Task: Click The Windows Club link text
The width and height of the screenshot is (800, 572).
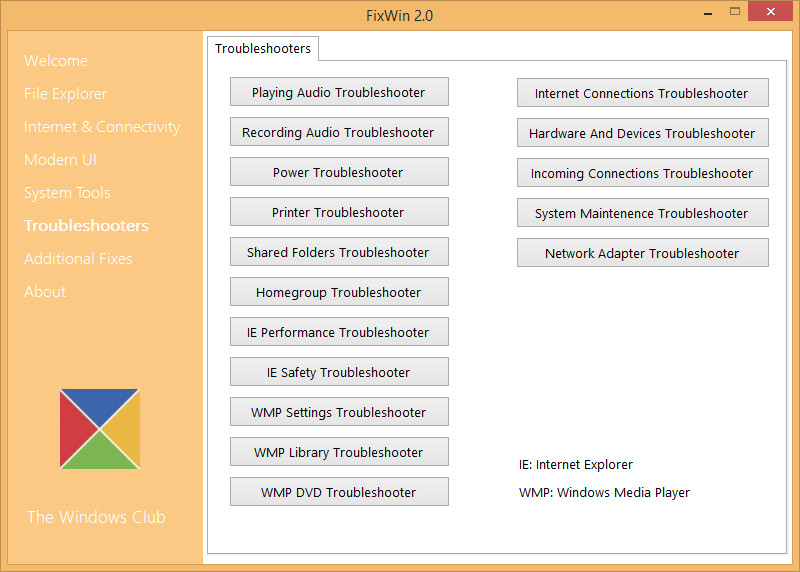Action: (x=96, y=517)
